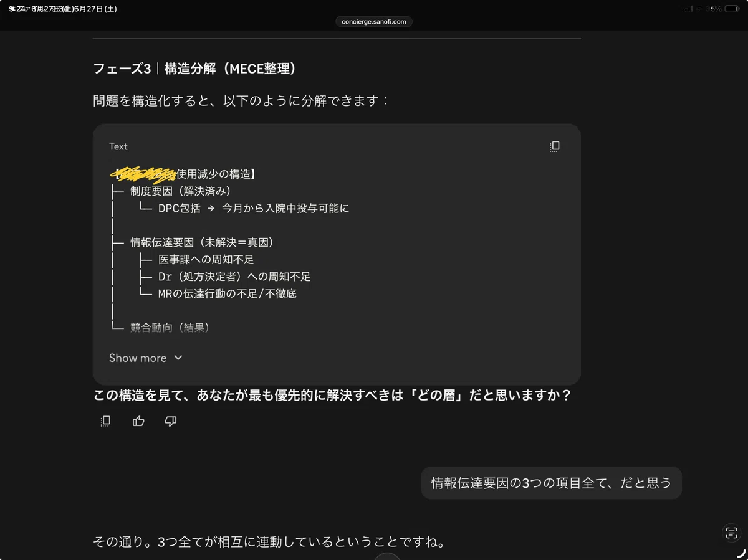Select the heading フェーズ3｜構造分解（MECE整理）
The image size is (748, 560).
click(194, 69)
